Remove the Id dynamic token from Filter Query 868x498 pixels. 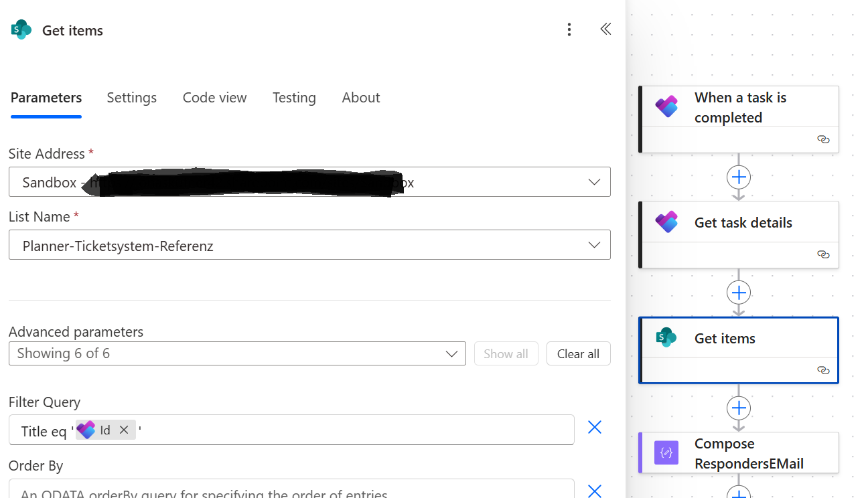coord(124,430)
